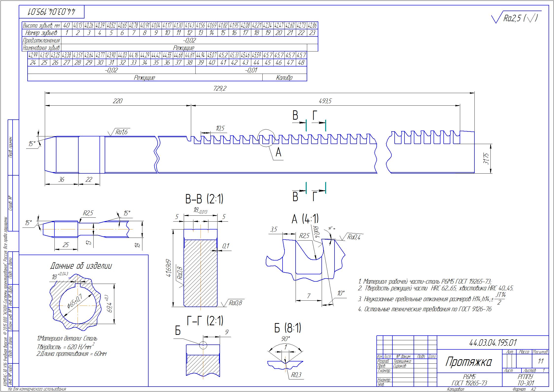
Task: Select the "Копировал" label
Action: click(455, 390)
